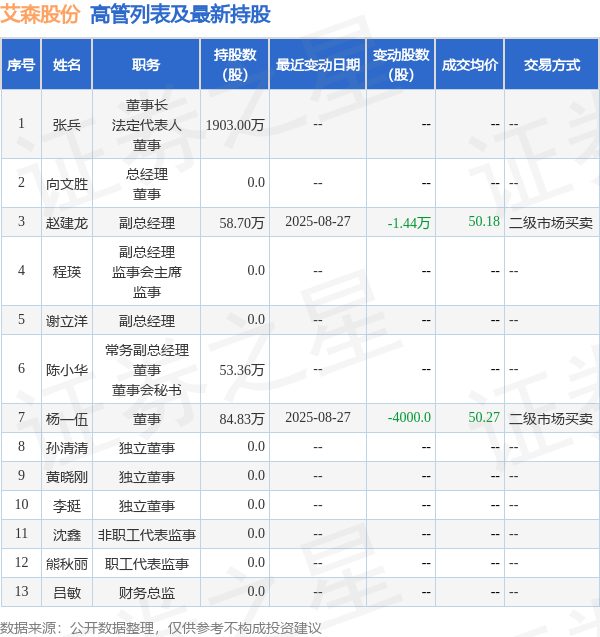Select the 最近变动日期 column header
The width and height of the screenshot is (600, 637).
pos(318,65)
